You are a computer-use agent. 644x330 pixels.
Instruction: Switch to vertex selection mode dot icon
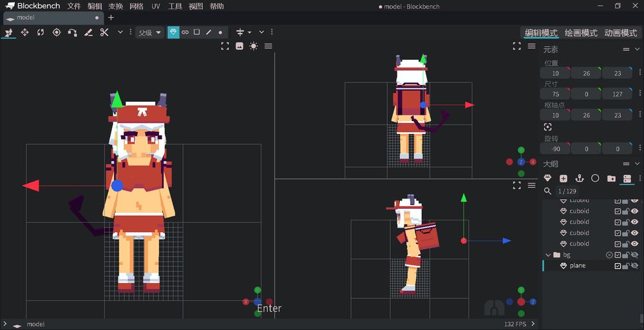click(x=220, y=32)
